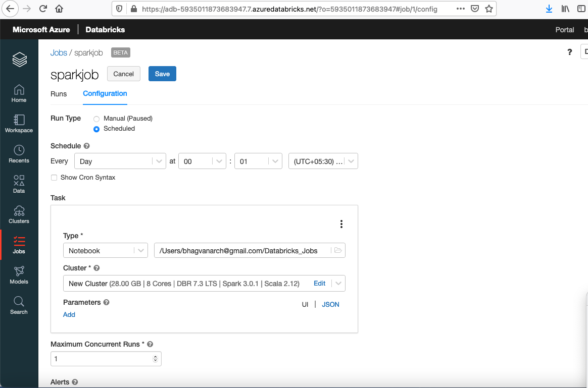Select Manual (Paused) run type
588x388 pixels.
click(x=96, y=119)
